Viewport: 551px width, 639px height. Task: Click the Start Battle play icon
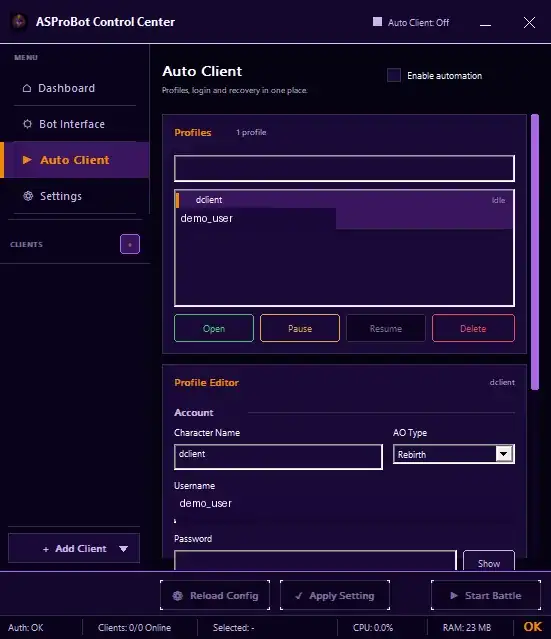click(x=454, y=595)
